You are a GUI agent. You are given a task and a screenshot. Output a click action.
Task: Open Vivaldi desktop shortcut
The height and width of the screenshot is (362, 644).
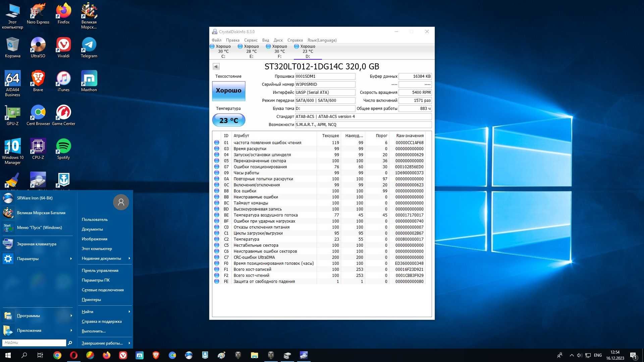[x=63, y=47]
